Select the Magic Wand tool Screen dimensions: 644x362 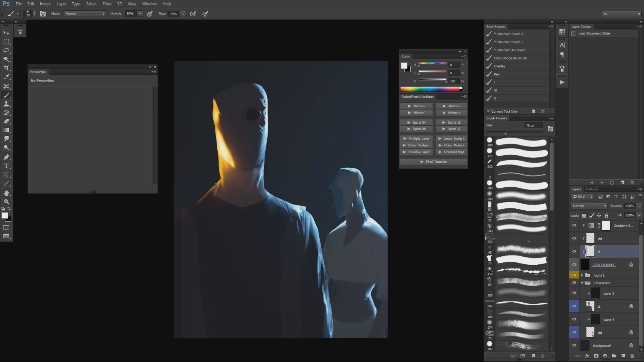tap(7, 59)
